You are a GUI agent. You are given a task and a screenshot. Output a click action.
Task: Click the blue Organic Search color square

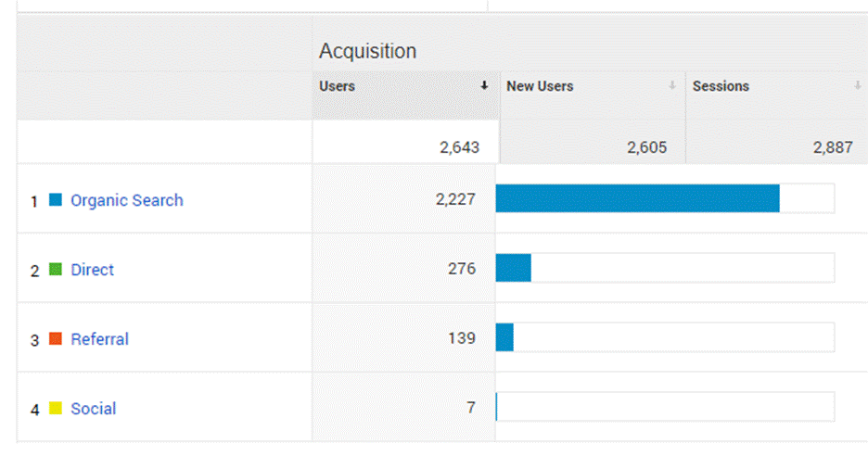pos(56,199)
